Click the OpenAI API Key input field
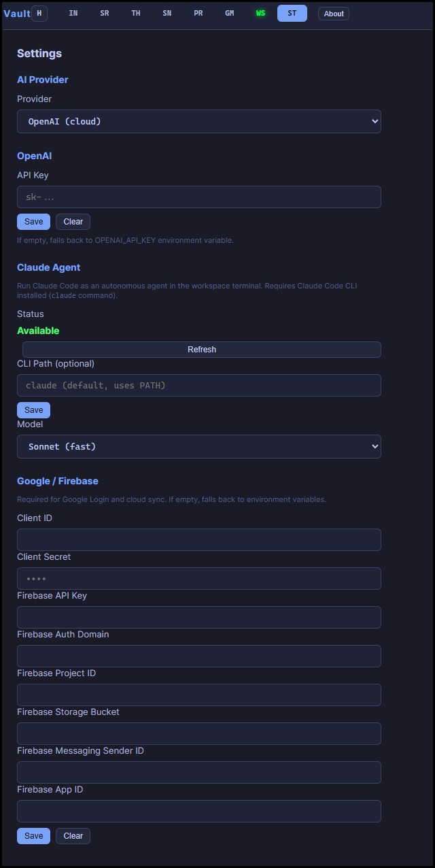 198,197
